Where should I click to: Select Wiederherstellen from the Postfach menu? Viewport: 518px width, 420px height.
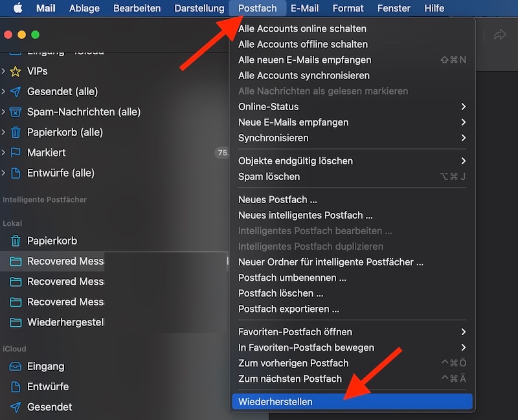click(275, 402)
